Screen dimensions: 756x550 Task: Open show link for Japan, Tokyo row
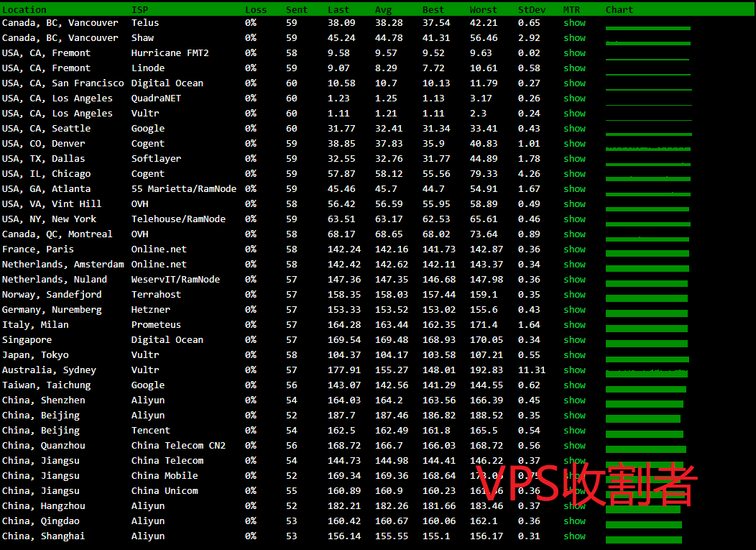[x=574, y=355]
